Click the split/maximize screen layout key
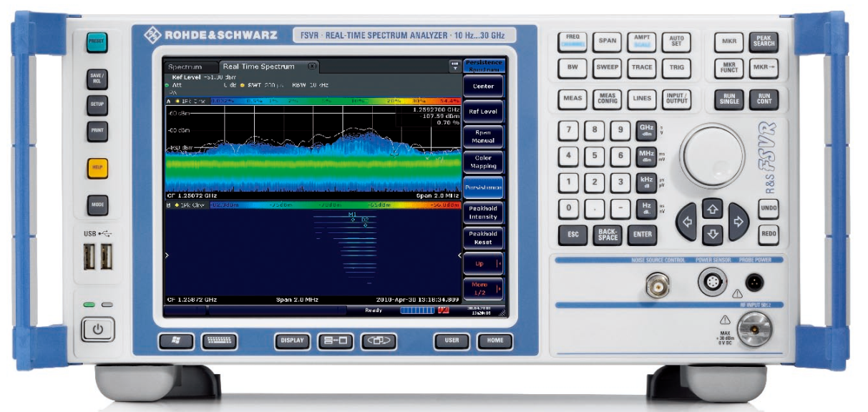868x412 pixels. pos(335,340)
